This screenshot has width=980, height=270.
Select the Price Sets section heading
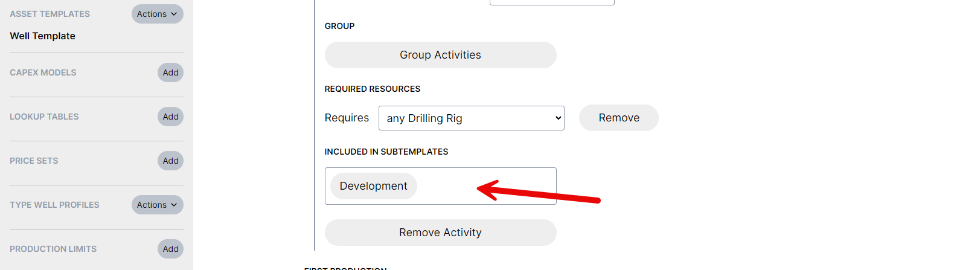point(34,161)
